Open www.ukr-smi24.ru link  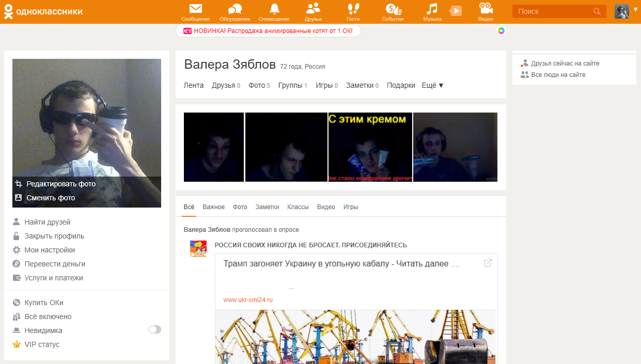[248, 299]
